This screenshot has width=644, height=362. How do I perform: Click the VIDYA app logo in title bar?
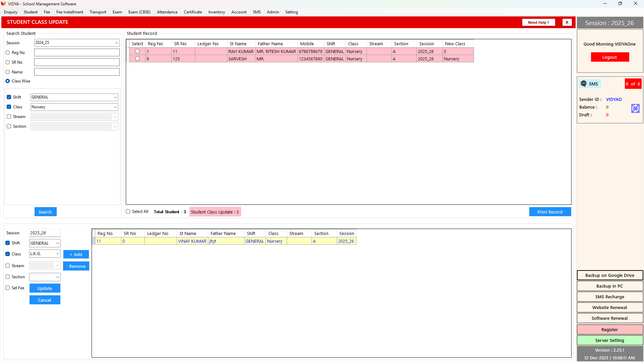click(4, 4)
